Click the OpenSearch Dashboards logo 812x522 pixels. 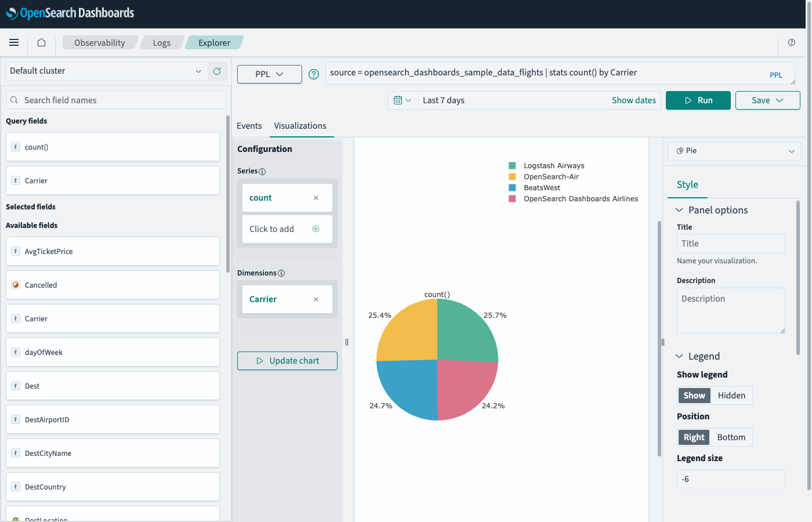pos(70,13)
